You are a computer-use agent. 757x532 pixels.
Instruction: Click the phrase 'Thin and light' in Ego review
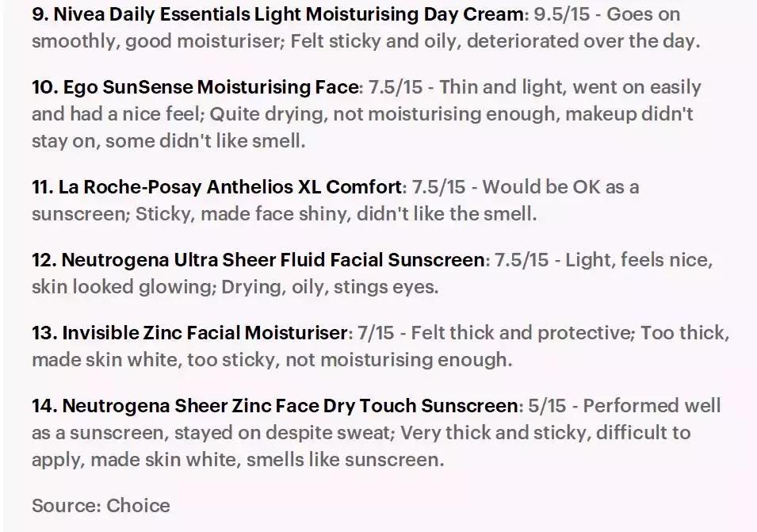(501, 87)
